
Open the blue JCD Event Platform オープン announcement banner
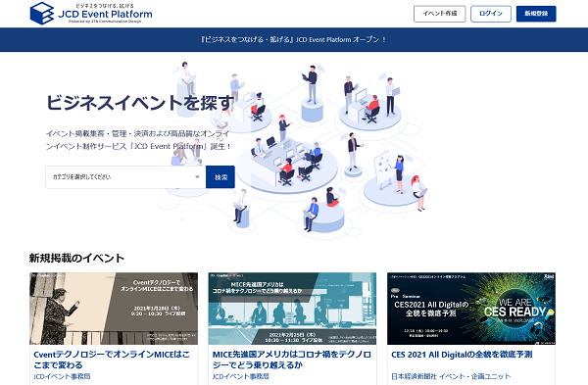(x=294, y=40)
